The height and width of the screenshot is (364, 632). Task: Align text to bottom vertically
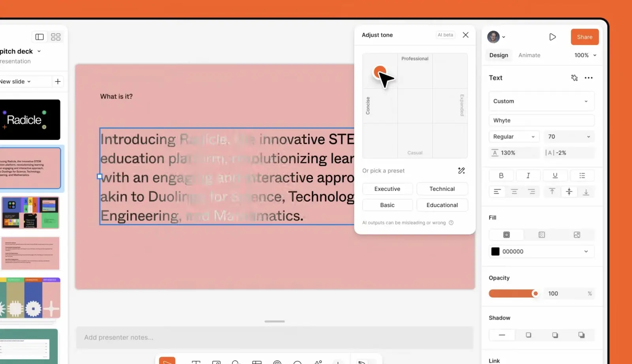(x=586, y=191)
